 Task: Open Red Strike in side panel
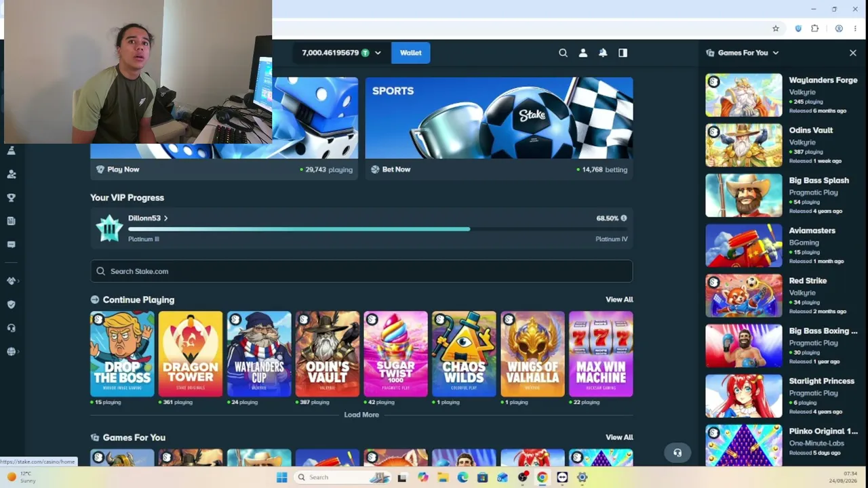[781, 296]
